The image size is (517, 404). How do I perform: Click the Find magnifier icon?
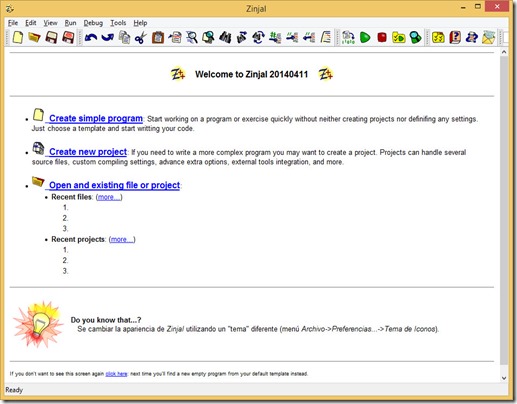click(x=192, y=37)
